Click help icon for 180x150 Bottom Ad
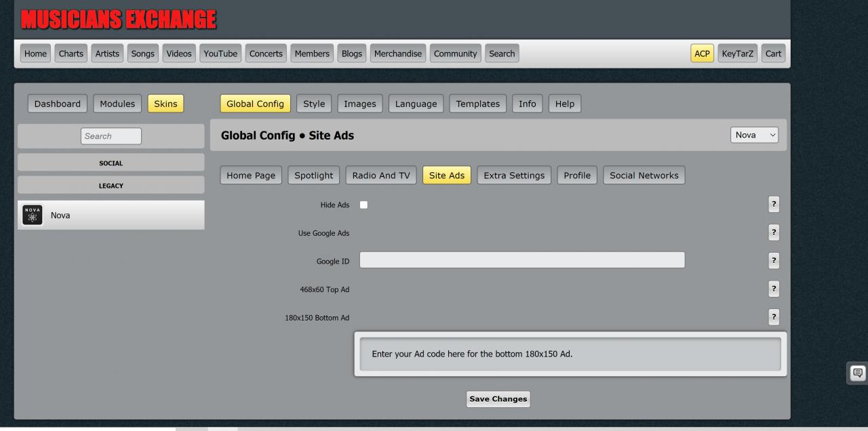Viewport: 868px width, 431px height. [774, 317]
